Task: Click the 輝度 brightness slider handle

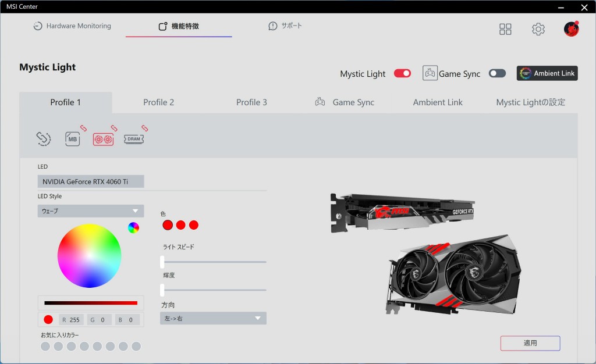Action: 162,290
